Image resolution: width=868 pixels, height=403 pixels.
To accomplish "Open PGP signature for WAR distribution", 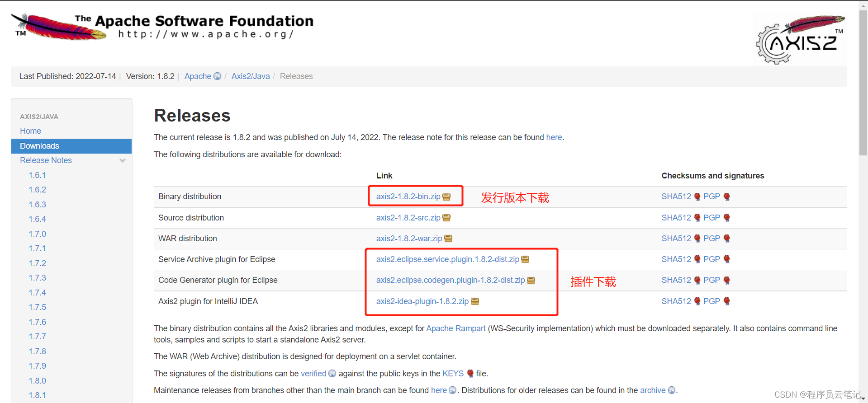I will (711, 239).
